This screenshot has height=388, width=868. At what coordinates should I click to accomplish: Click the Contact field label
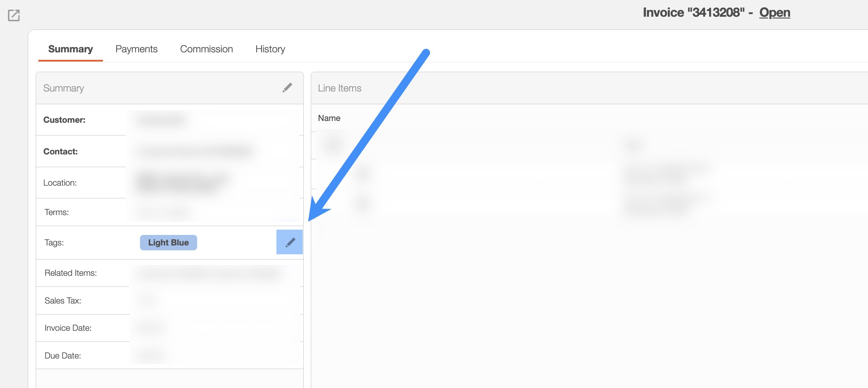pos(60,151)
